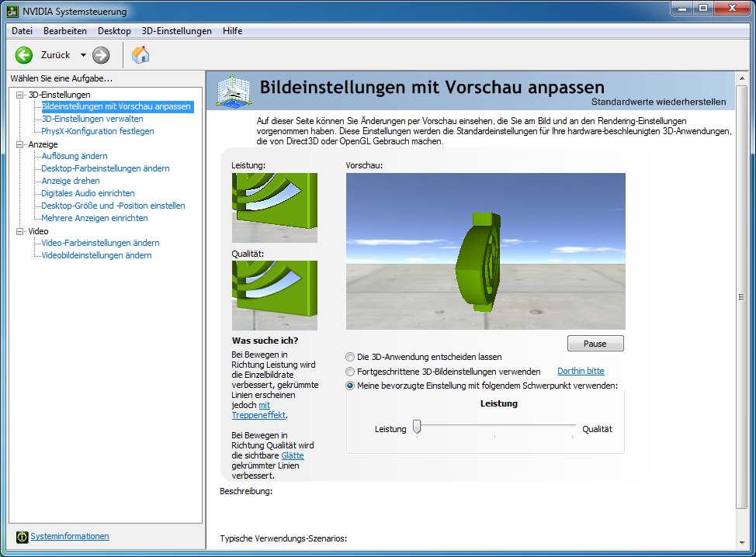Click the Leistung/Qualität slider thumb
Screen dimensions: 756x557
click(417, 427)
